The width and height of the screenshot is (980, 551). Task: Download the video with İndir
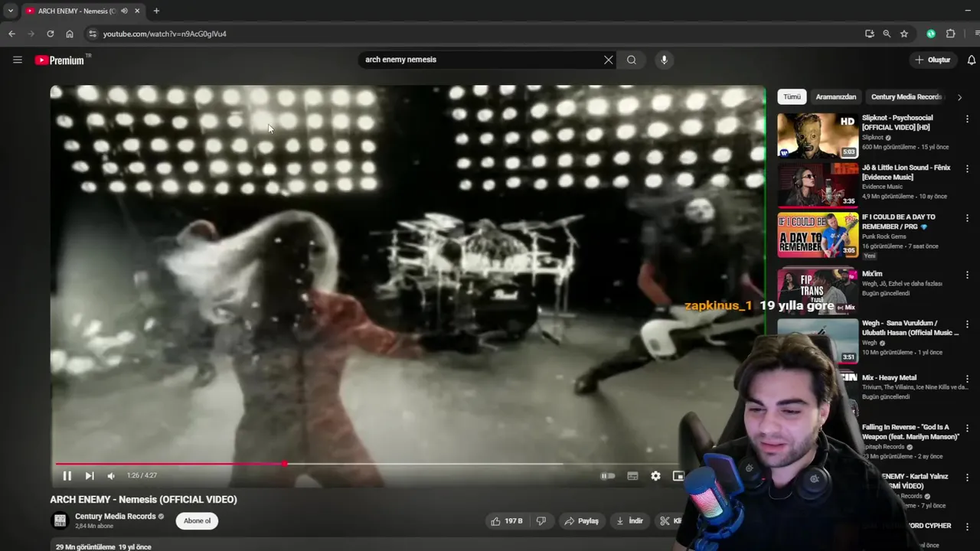pos(630,521)
